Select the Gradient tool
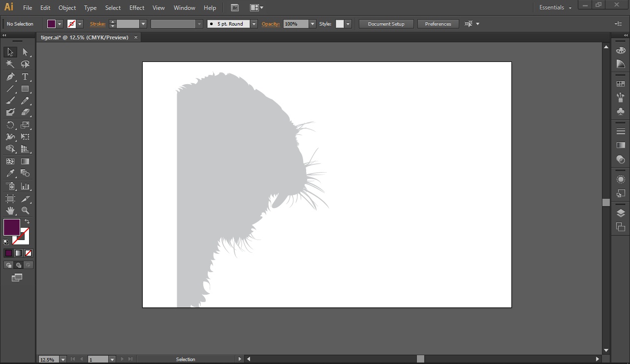The width and height of the screenshot is (630, 364). (25, 161)
